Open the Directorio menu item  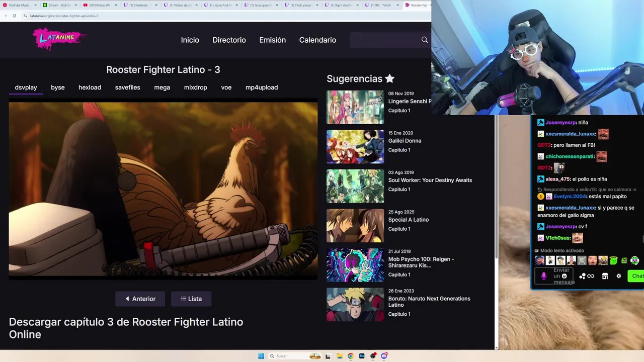229,40
